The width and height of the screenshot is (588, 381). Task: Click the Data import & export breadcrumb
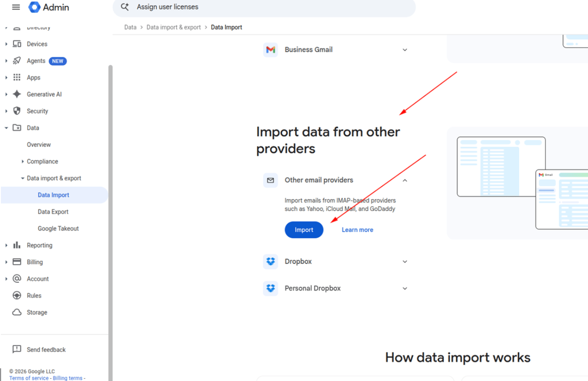point(174,27)
